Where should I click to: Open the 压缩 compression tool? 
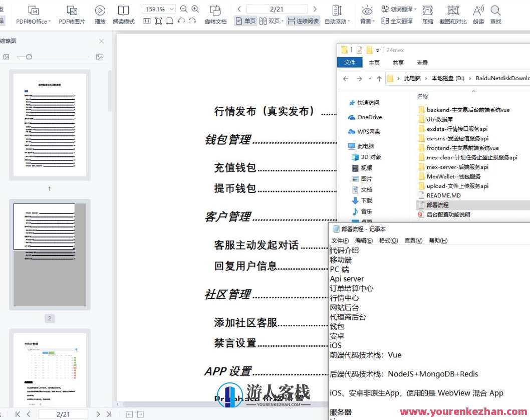click(428, 15)
